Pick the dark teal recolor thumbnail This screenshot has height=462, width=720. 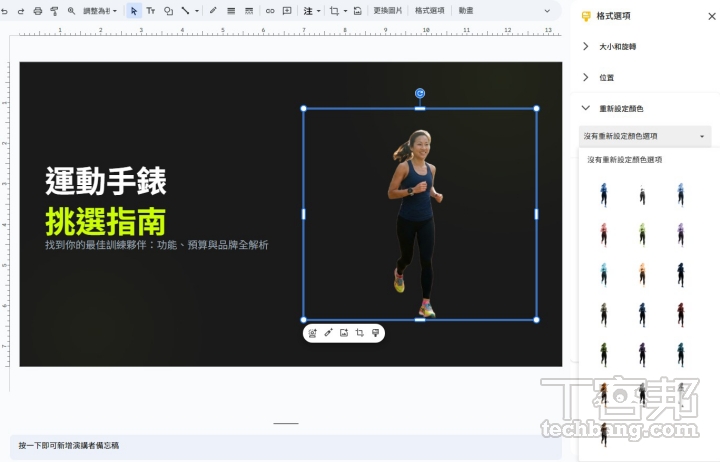coord(681,355)
